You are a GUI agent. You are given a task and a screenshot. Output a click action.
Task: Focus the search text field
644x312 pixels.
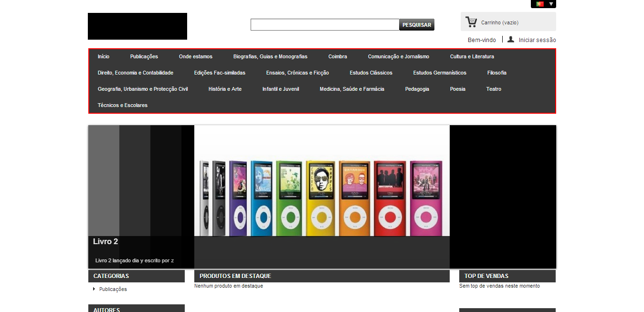(325, 25)
